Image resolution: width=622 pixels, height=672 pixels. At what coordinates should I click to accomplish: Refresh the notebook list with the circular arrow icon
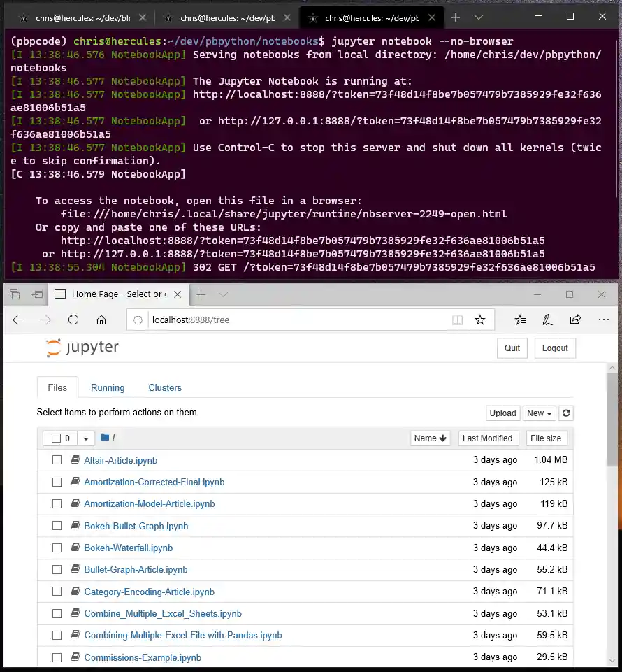[565, 413]
